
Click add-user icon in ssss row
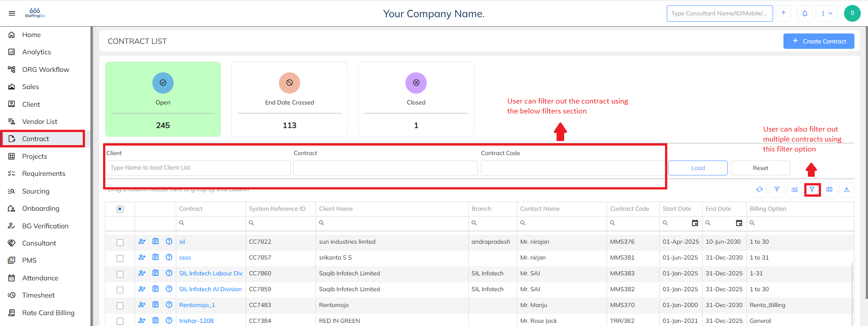point(142,257)
